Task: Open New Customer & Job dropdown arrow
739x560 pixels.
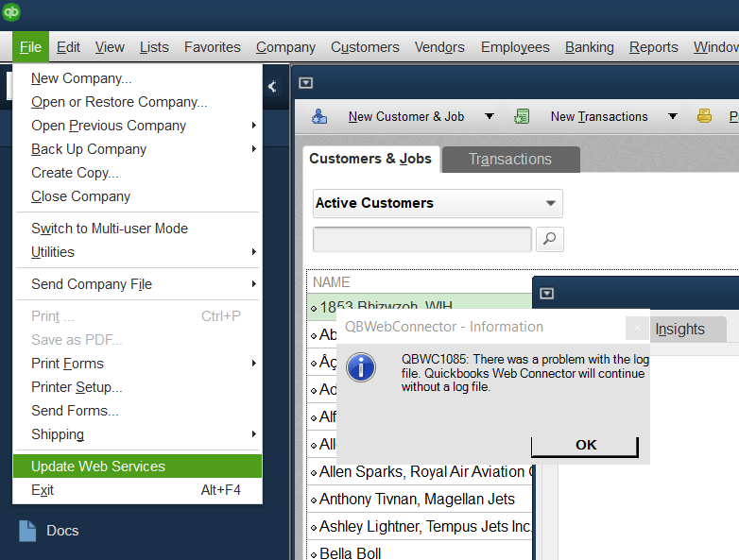Action: tap(490, 116)
